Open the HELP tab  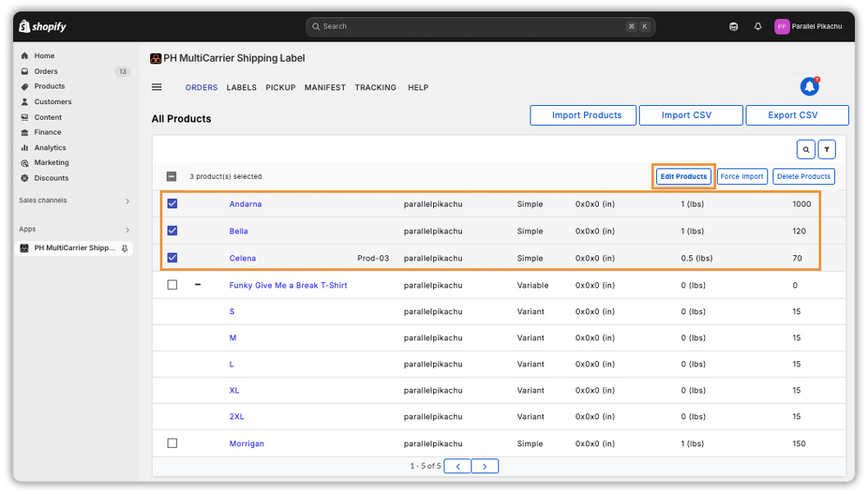418,88
